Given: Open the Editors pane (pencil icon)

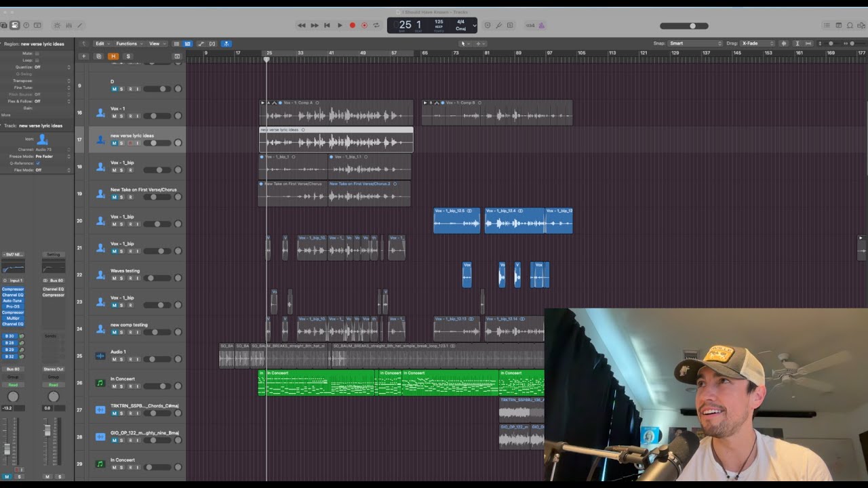Looking at the screenshot, I should [79, 25].
